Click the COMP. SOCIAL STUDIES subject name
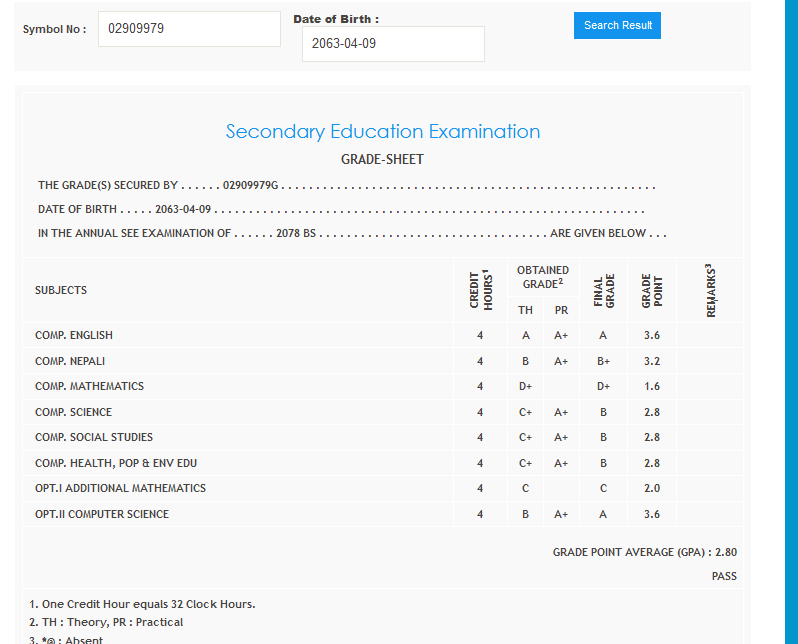This screenshot has width=798, height=644. (x=94, y=438)
